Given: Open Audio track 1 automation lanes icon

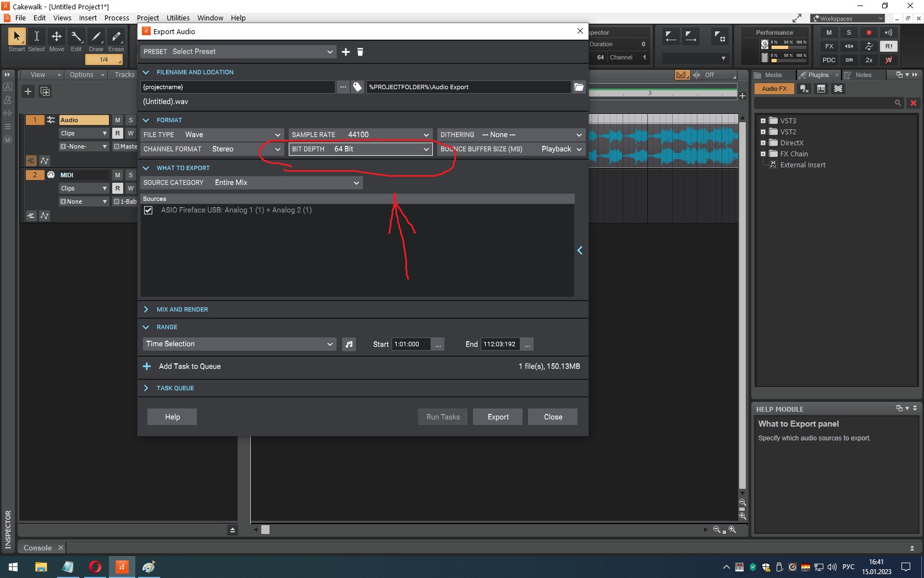Looking at the screenshot, I should 45,161.
